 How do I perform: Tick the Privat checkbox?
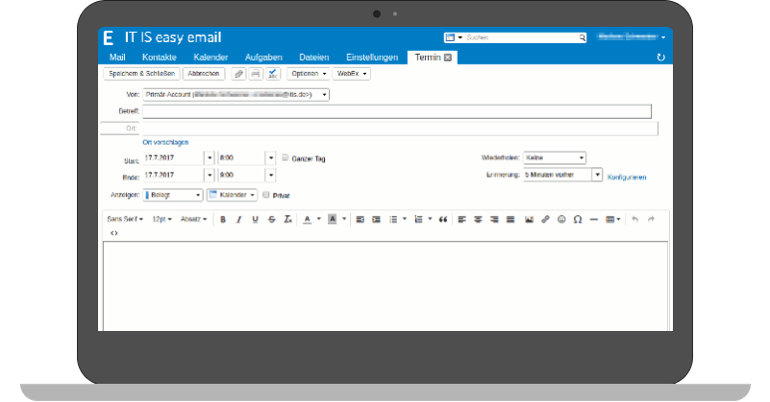(x=266, y=195)
